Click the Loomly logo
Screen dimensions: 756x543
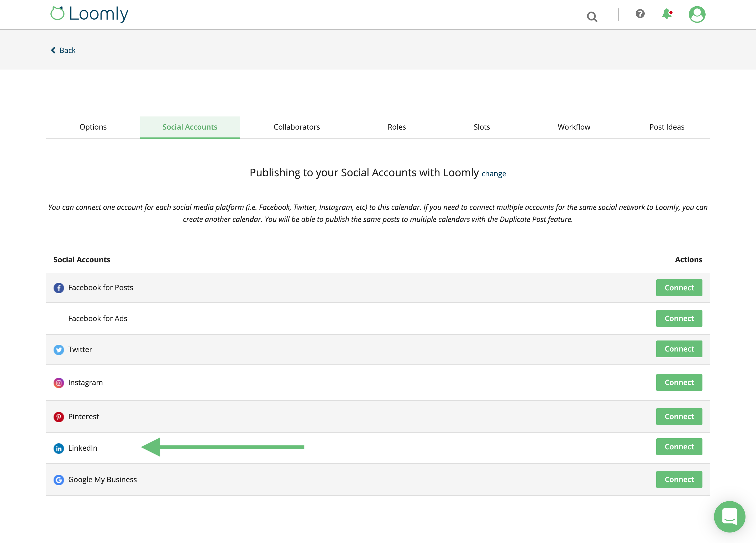coord(89,14)
